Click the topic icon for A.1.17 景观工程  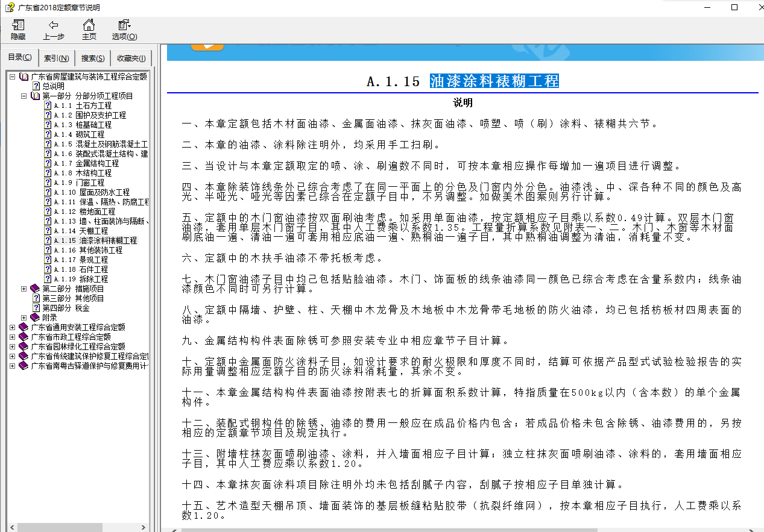coord(48,260)
